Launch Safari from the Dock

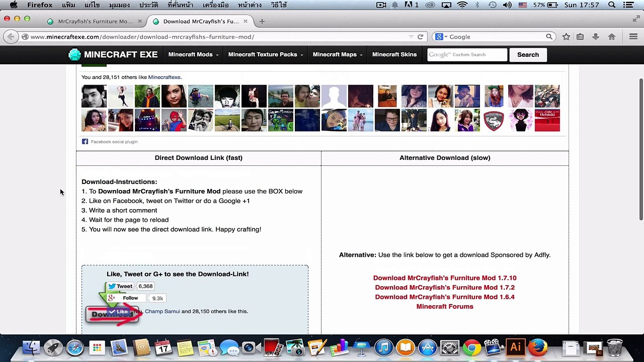pyautogui.click(x=75, y=347)
